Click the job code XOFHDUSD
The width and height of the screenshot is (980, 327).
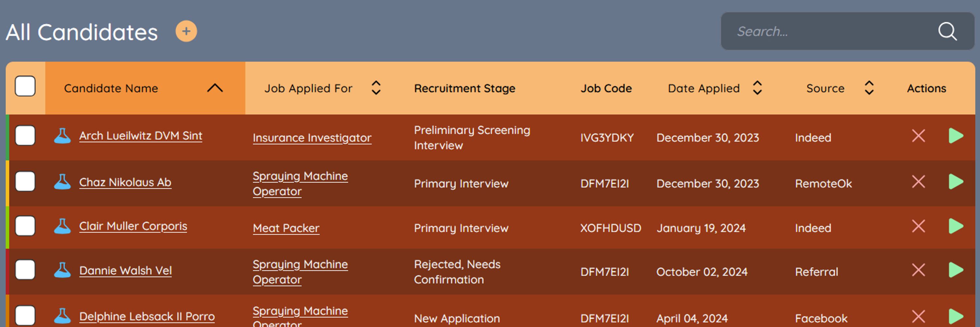[611, 228]
